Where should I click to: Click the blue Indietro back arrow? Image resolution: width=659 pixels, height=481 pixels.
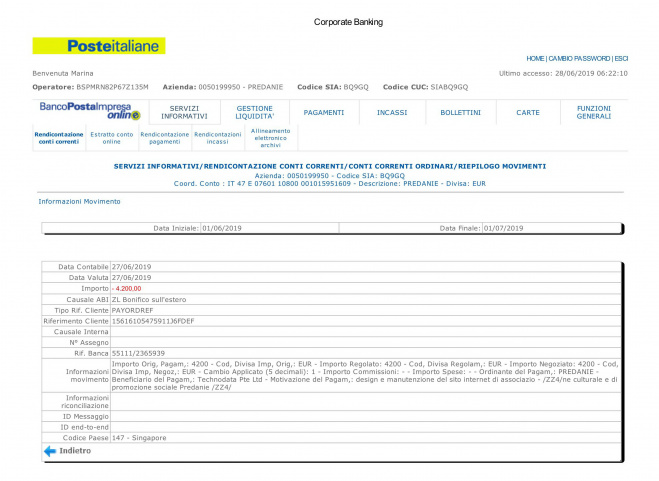coord(49,451)
